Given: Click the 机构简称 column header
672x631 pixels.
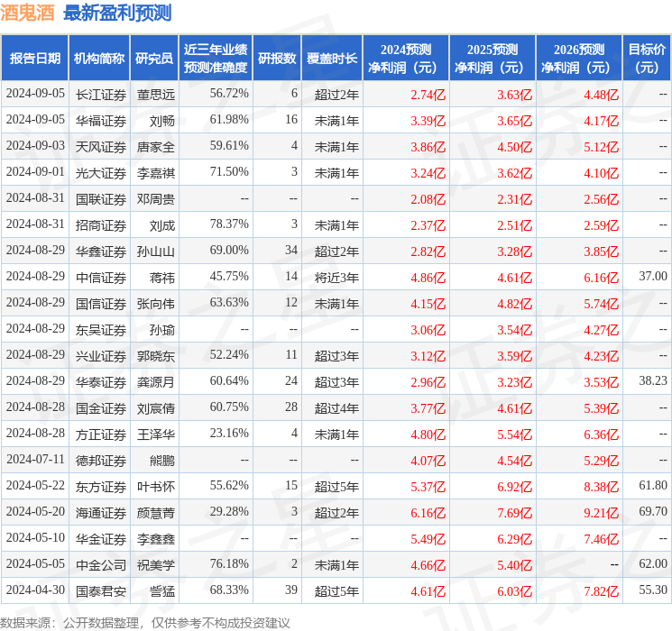Looking at the screenshot, I should click(x=99, y=59).
